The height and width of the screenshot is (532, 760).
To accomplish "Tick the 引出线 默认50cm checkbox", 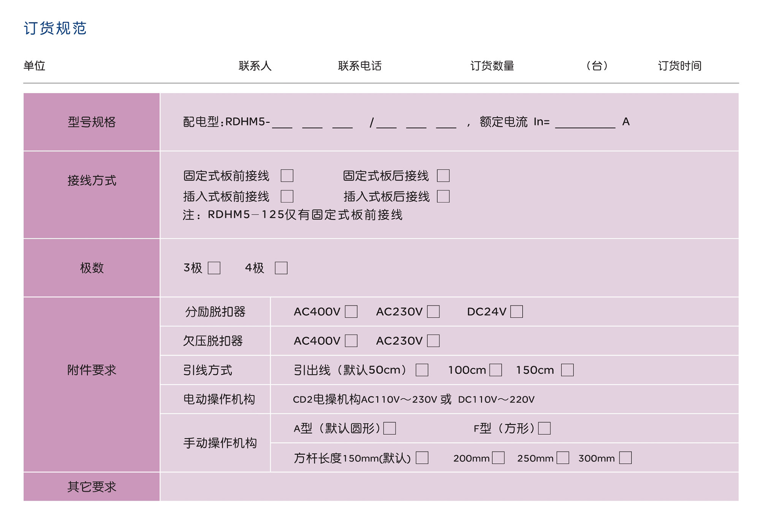I will click(422, 370).
